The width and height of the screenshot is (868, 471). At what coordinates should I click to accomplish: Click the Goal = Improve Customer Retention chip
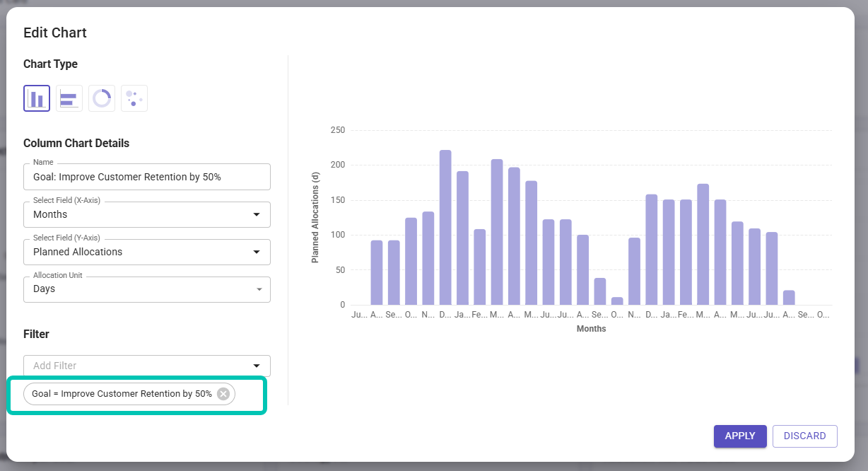pyautogui.click(x=129, y=394)
